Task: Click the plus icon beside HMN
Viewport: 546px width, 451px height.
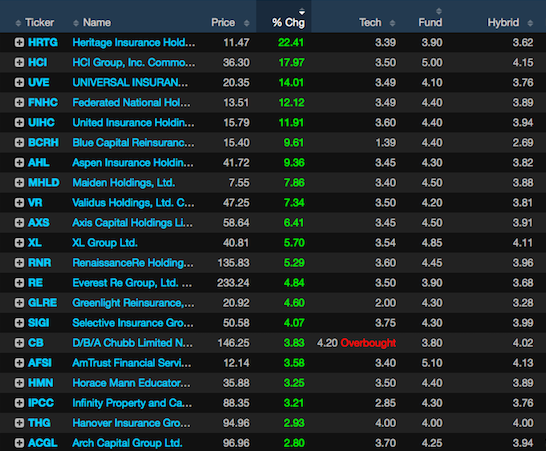Action: point(19,383)
